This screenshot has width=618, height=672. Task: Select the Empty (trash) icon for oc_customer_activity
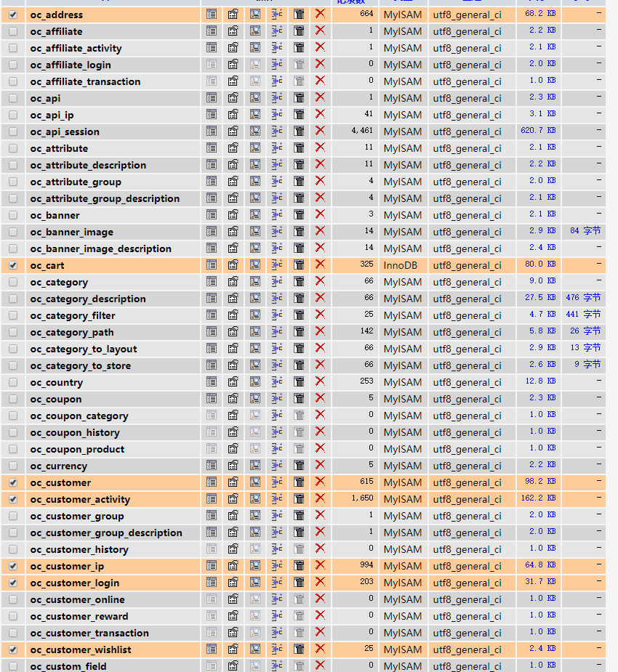click(299, 499)
